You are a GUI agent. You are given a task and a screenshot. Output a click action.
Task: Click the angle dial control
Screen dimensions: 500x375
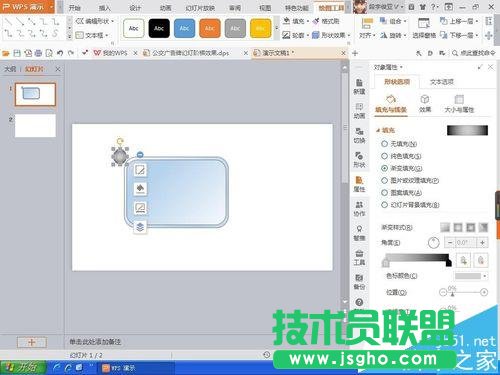click(x=434, y=243)
